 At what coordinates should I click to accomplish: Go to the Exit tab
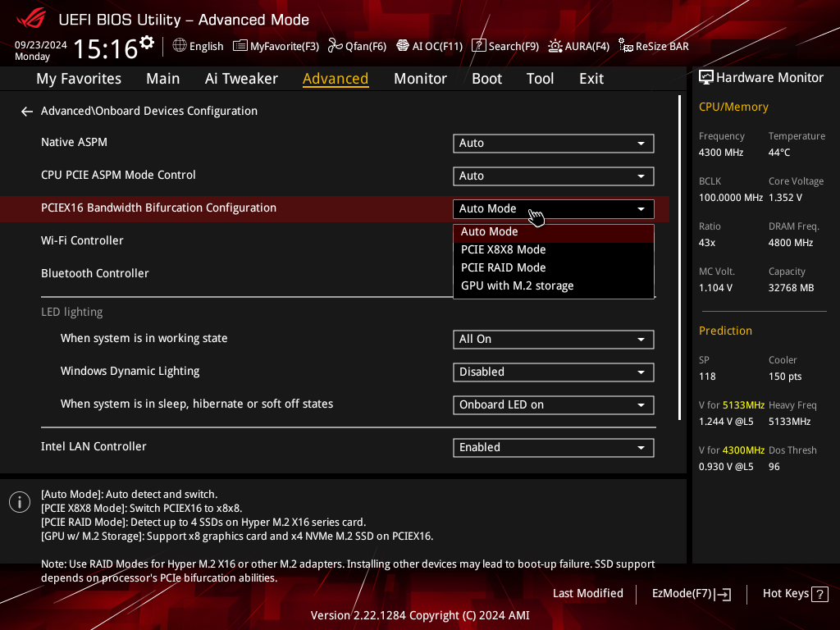coord(591,79)
